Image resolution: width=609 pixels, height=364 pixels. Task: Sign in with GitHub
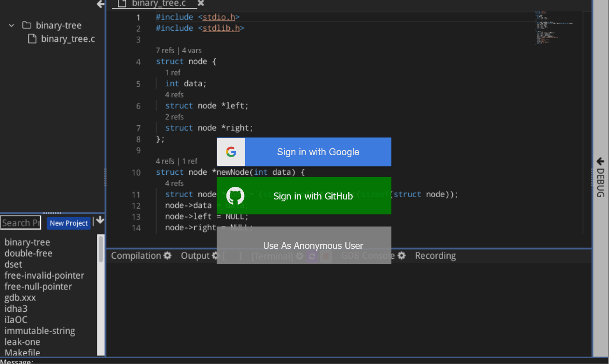coord(304,196)
